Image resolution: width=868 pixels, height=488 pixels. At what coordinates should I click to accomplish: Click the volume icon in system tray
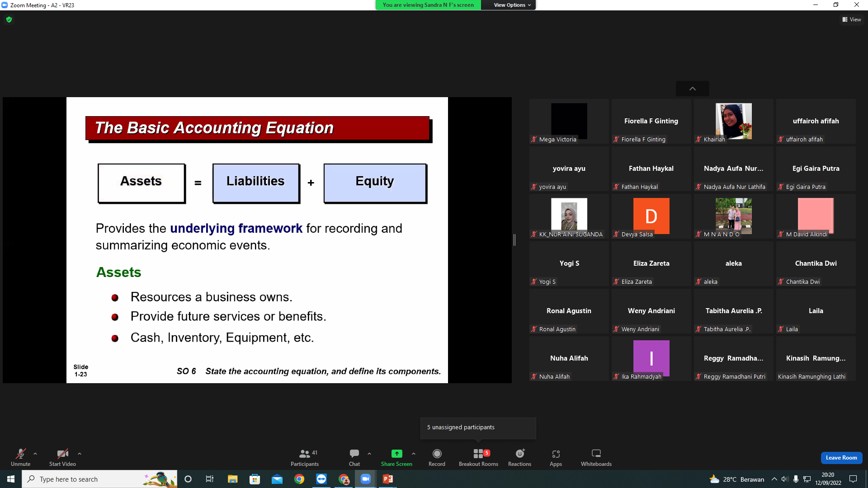pyautogui.click(x=785, y=479)
